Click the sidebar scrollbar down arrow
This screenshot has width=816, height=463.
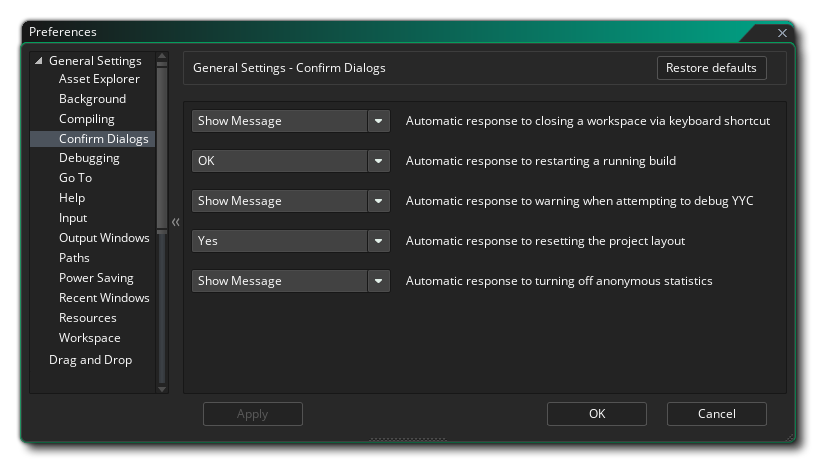162,388
